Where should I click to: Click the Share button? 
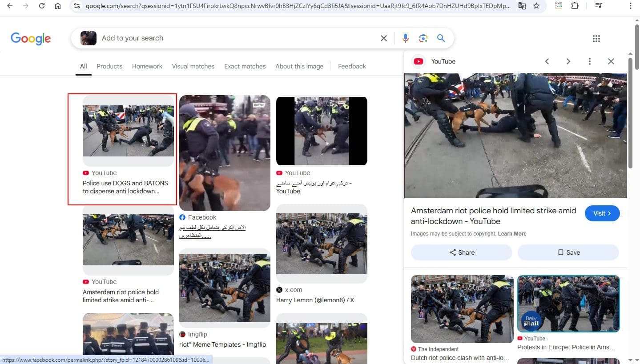click(461, 252)
